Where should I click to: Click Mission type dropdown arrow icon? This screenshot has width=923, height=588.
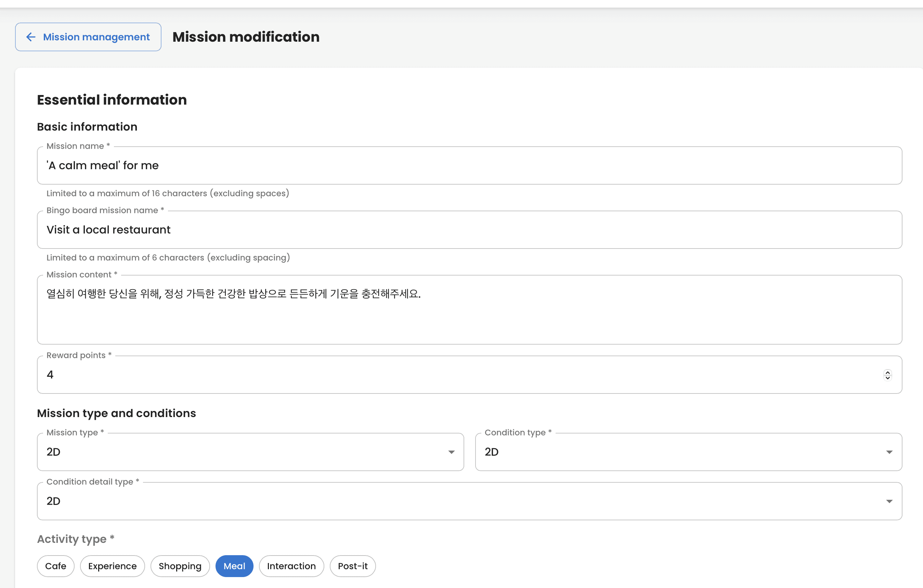click(x=452, y=452)
